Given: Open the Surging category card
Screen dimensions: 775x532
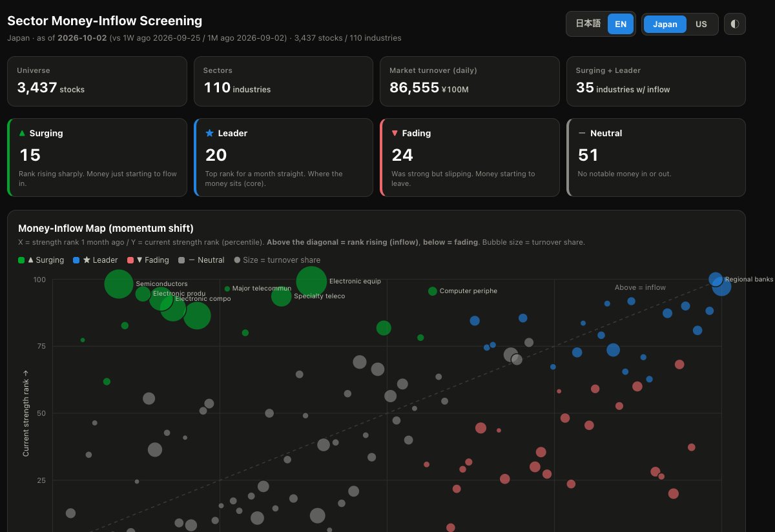Looking at the screenshot, I should [97, 158].
